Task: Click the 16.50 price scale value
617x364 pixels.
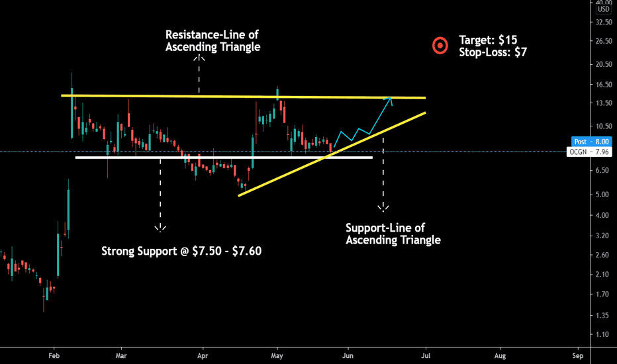Action: pyautogui.click(x=604, y=85)
